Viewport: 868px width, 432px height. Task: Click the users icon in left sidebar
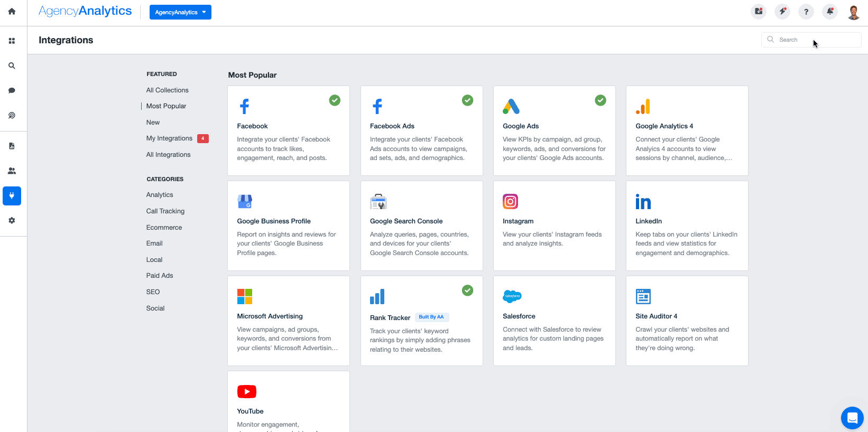(x=12, y=171)
